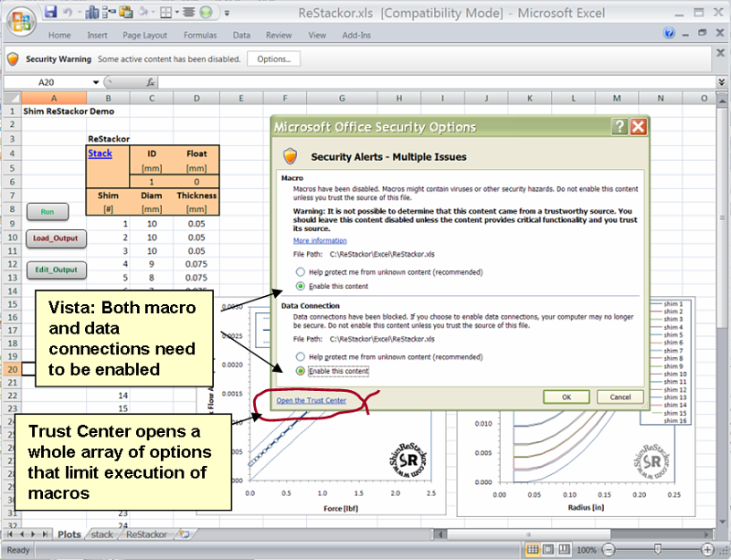This screenshot has height=560, width=731.
Task: Click the Load_Output button on the worksheet
Action: click(56, 238)
